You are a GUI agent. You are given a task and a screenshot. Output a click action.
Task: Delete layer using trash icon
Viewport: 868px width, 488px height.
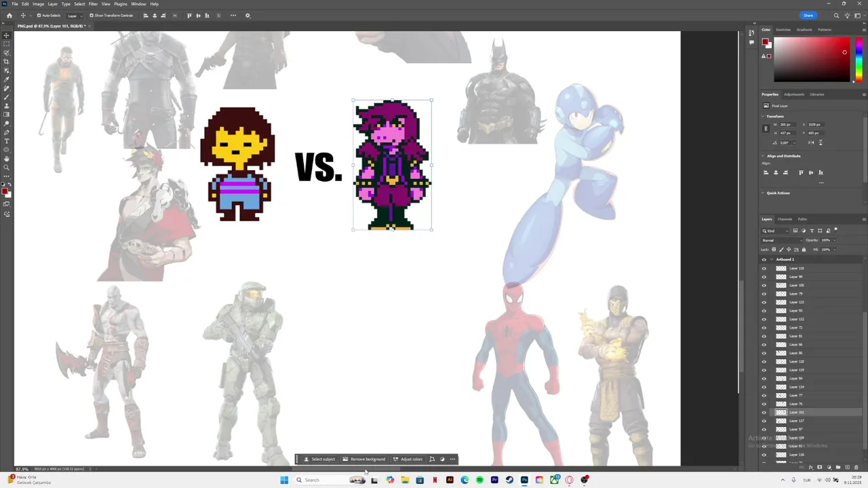click(x=856, y=468)
